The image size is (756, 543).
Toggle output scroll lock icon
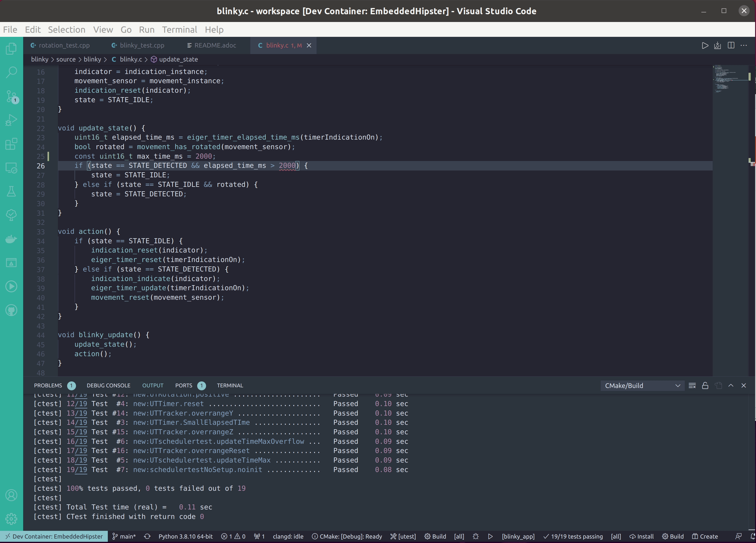705,386
